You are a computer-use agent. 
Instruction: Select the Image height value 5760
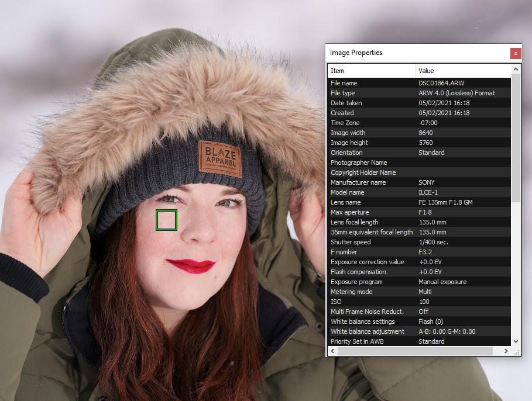pos(425,143)
